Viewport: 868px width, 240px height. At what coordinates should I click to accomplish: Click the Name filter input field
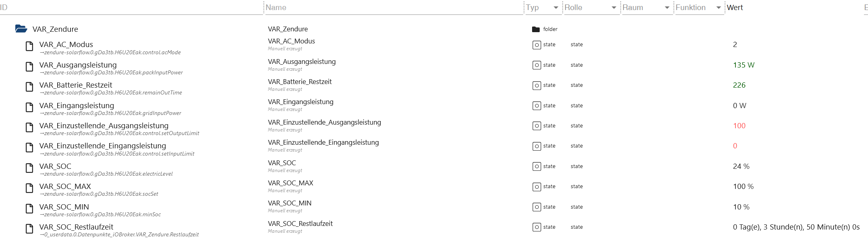click(x=394, y=8)
